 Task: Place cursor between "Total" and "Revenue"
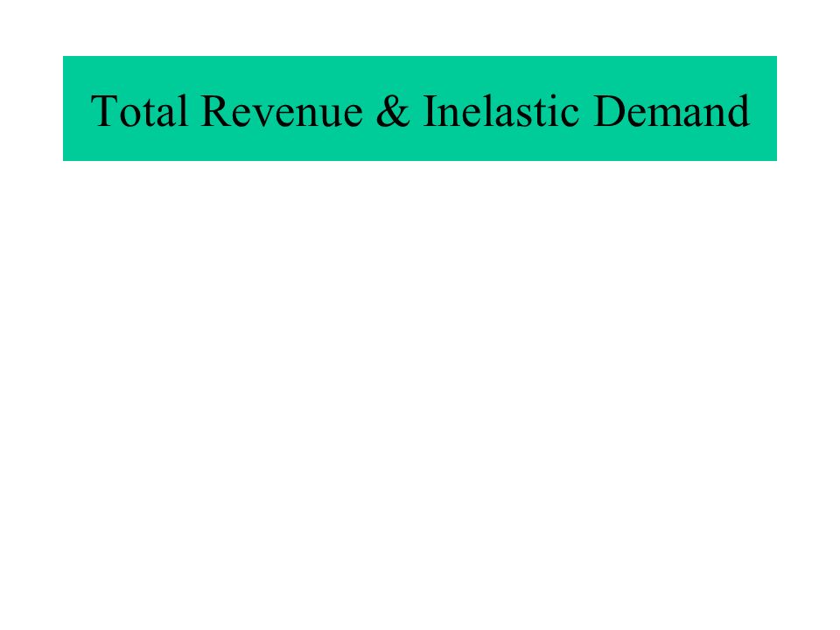(x=195, y=111)
